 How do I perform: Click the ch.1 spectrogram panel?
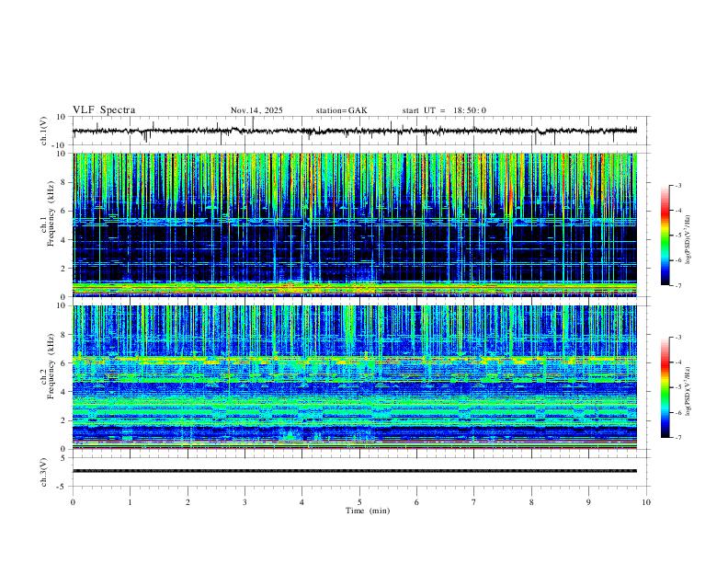(355, 224)
